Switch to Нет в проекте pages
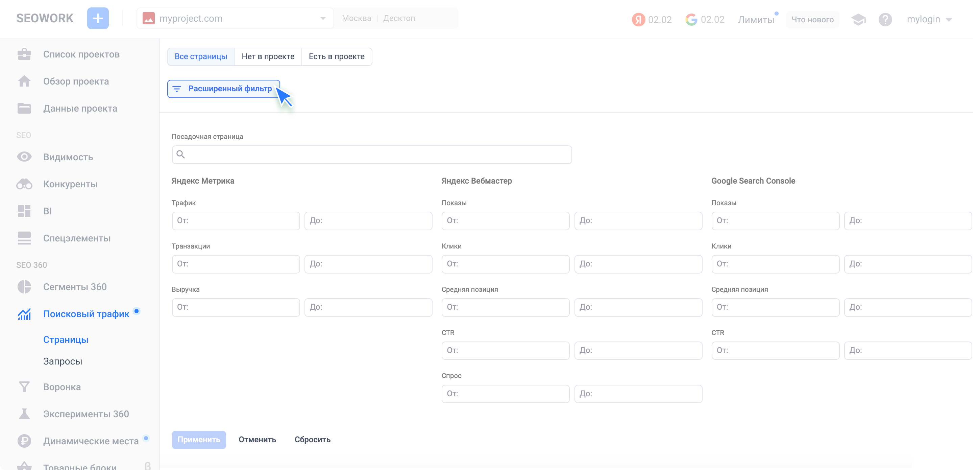 tap(268, 57)
